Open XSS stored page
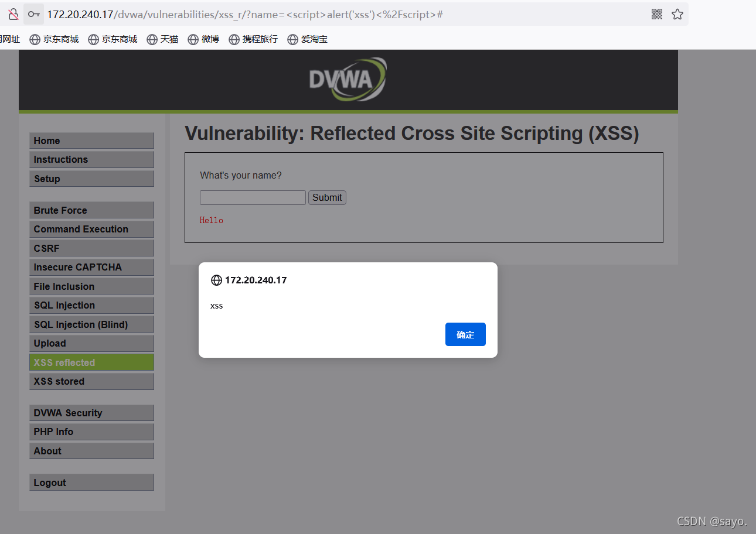756x534 pixels. click(x=91, y=381)
